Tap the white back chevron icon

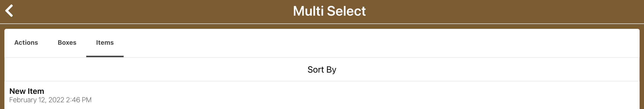9,11
